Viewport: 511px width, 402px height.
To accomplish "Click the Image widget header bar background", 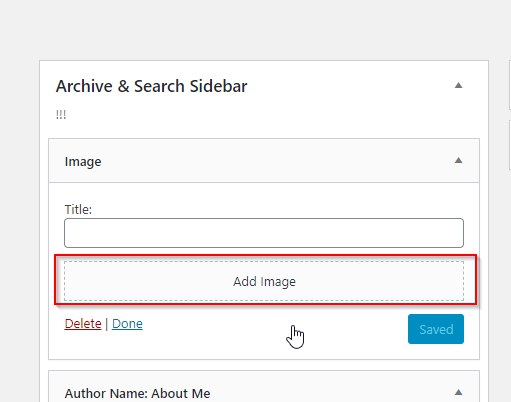I will [x=264, y=161].
